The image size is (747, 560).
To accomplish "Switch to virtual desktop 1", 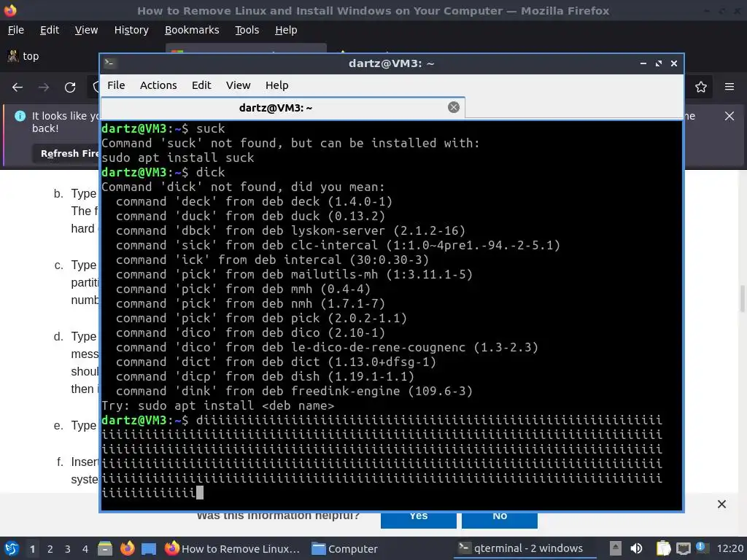I will [32, 549].
